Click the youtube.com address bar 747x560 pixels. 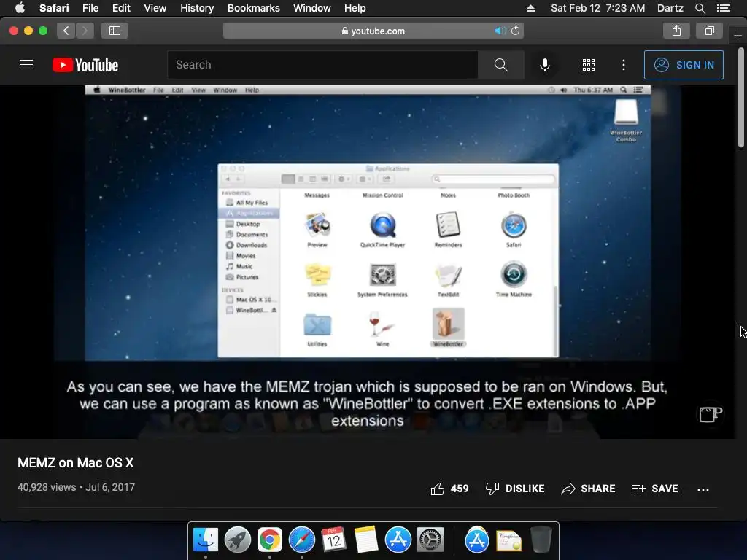[373, 31]
